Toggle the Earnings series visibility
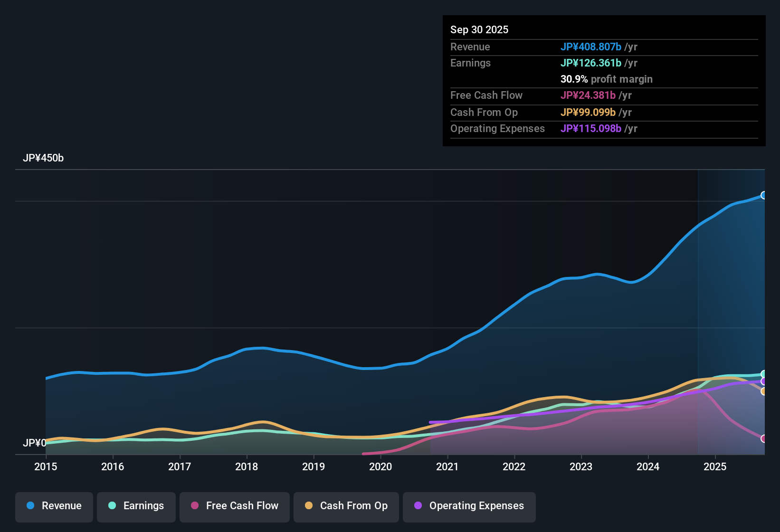 coord(136,507)
